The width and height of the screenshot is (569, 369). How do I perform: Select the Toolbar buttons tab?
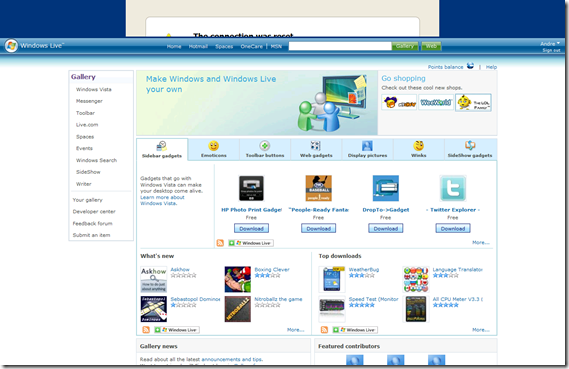click(265, 149)
